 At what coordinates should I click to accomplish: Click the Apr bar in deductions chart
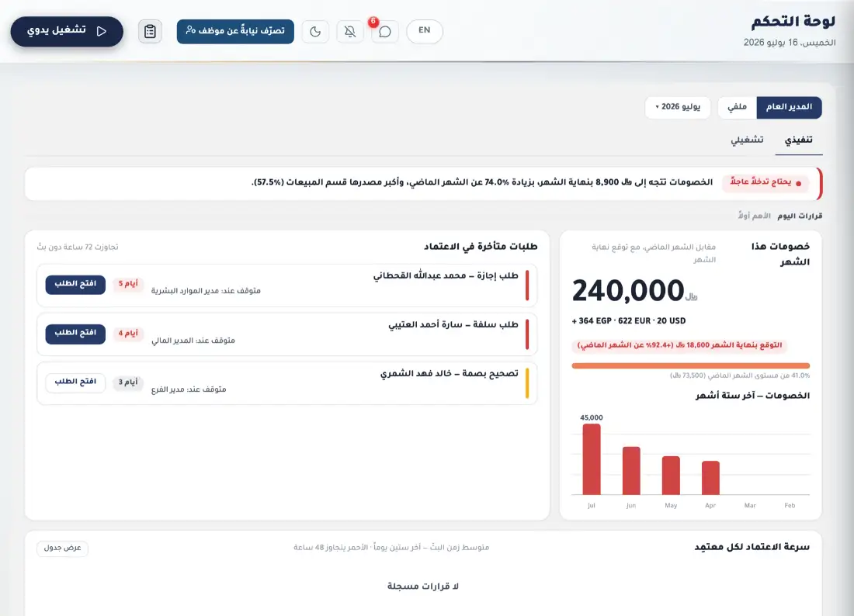[710, 478]
